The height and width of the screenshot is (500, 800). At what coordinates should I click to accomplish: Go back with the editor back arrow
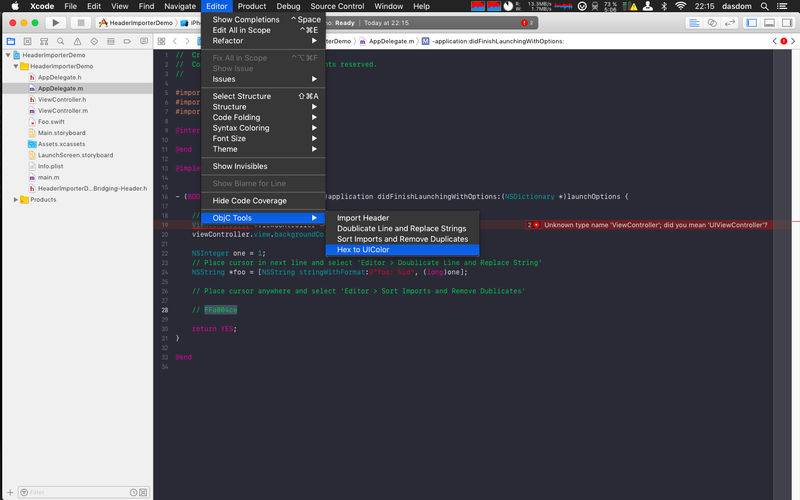174,41
